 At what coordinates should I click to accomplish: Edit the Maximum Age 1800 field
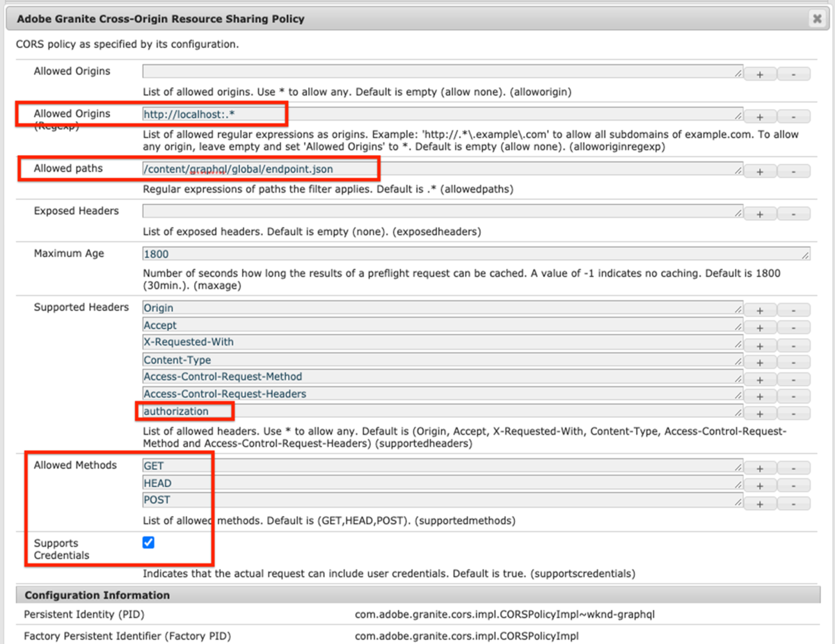477,254
